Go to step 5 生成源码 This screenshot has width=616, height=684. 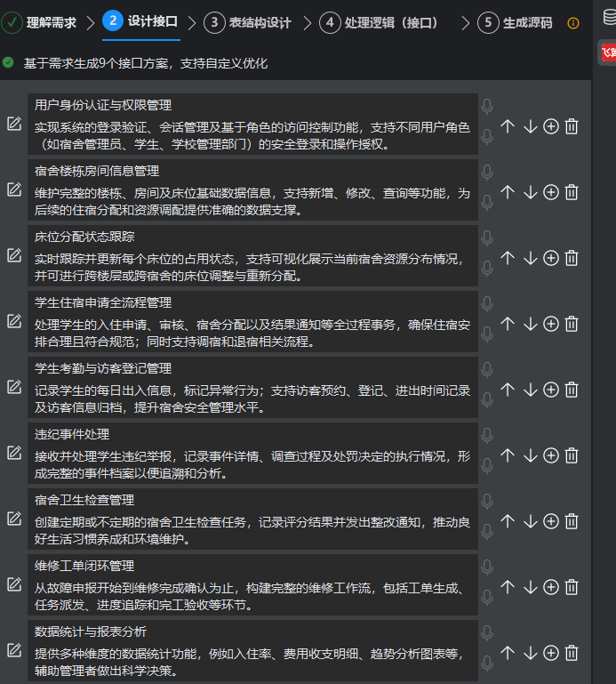515,22
